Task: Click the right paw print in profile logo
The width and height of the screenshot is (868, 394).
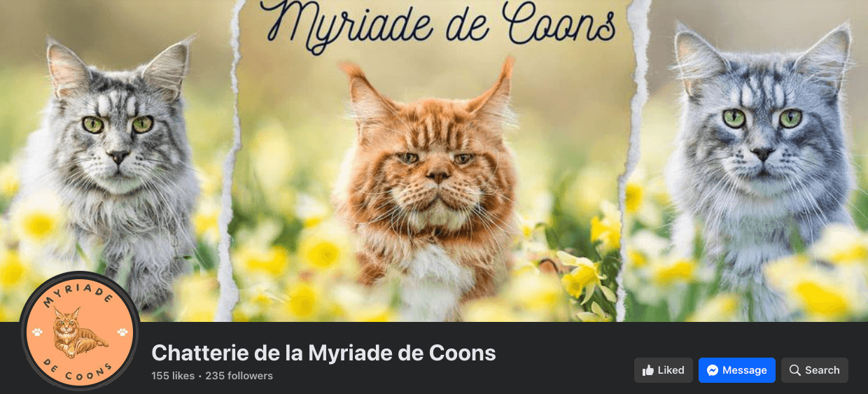Action: point(122,332)
